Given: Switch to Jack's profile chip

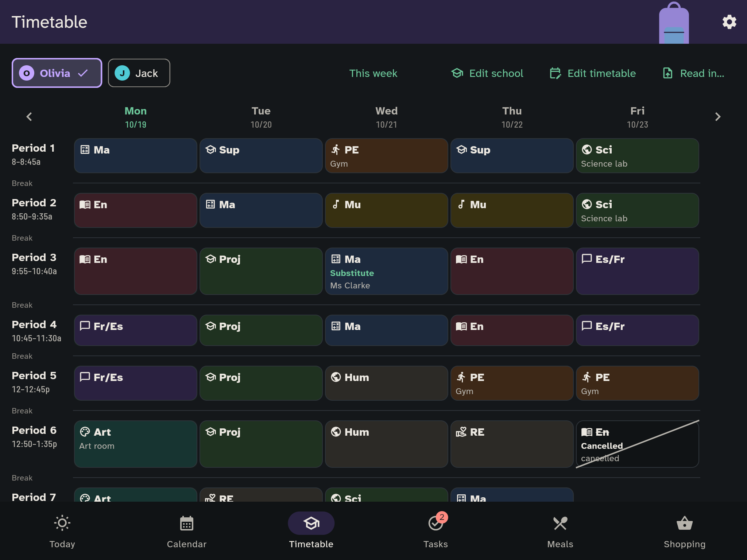Looking at the screenshot, I should pos(139,73).
